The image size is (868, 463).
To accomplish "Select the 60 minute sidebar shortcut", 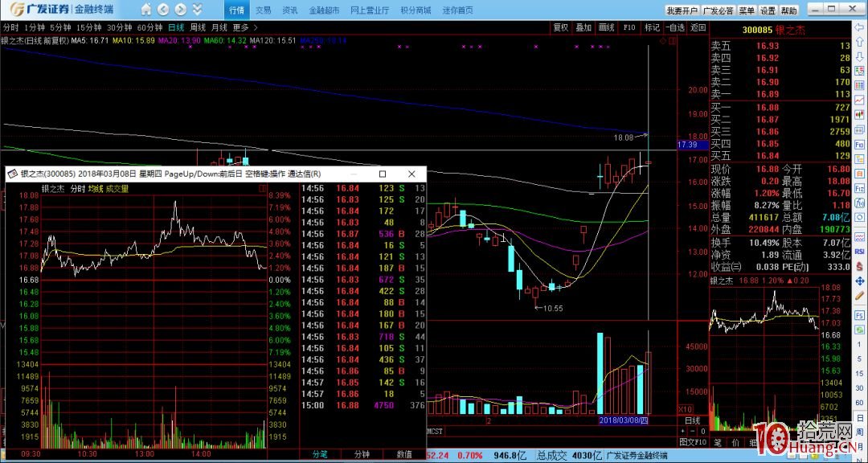I will [x=860, y=403].
